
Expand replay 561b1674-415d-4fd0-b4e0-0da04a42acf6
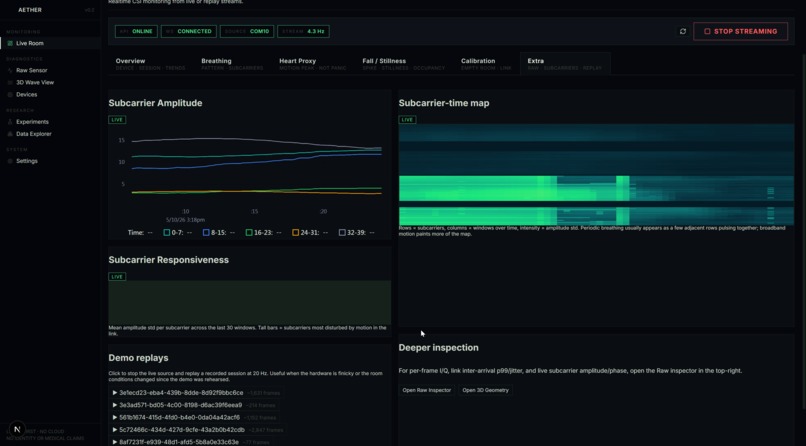click(195, 417)
